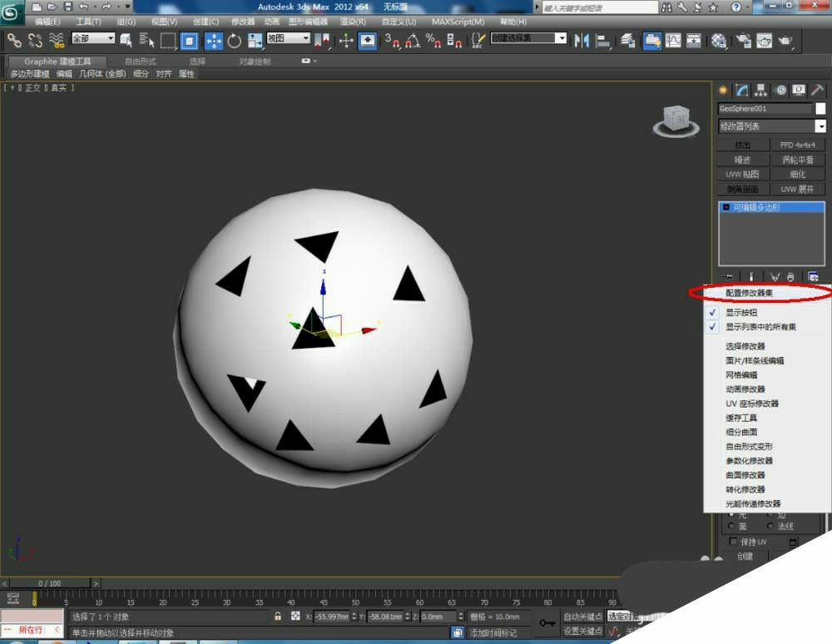Activate the Select and Rotate tool

[x=235, y=40]
